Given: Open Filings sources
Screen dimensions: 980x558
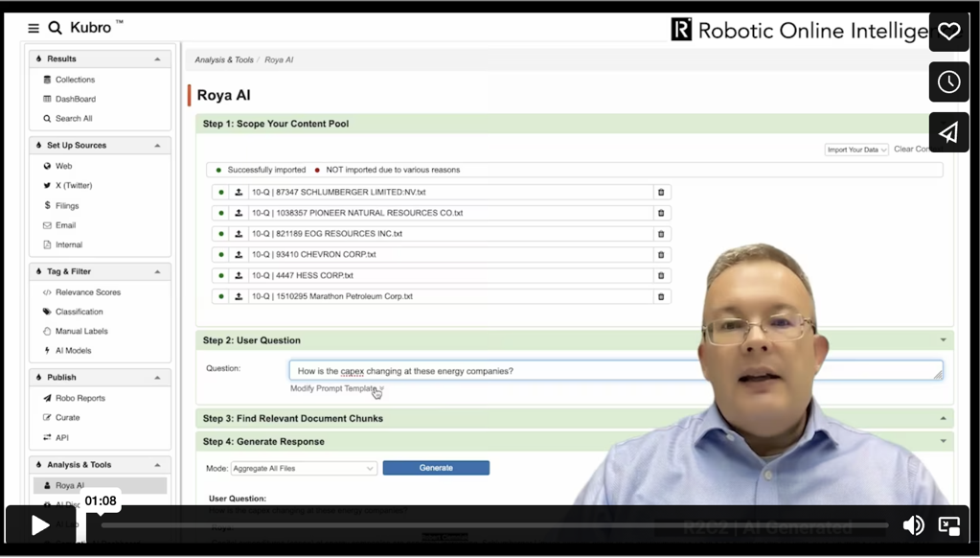Looking at the screenshot, I should click(67, 206).
